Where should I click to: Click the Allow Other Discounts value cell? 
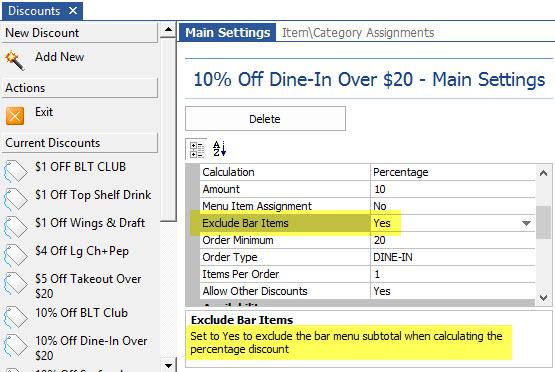click(x=452, y=291)
